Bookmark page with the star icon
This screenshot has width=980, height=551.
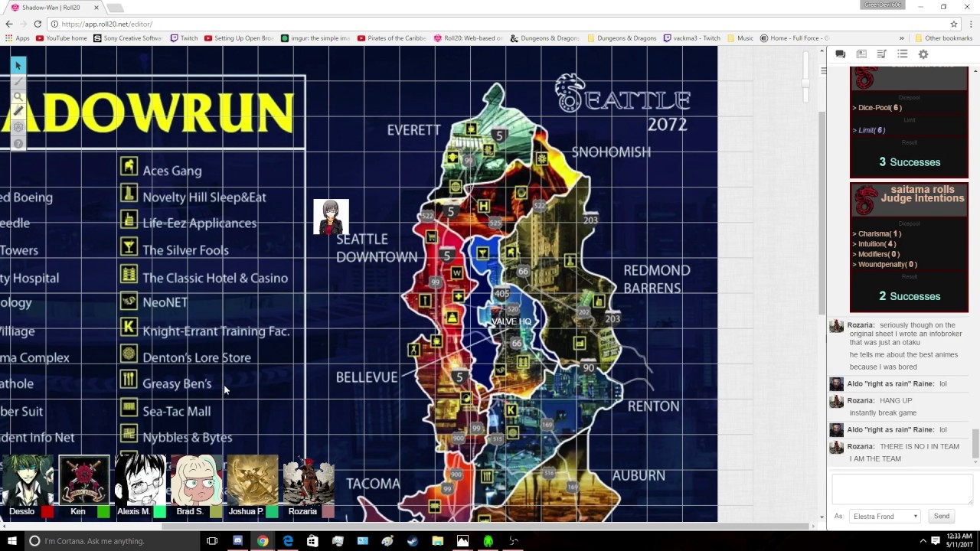pos(954,24)
